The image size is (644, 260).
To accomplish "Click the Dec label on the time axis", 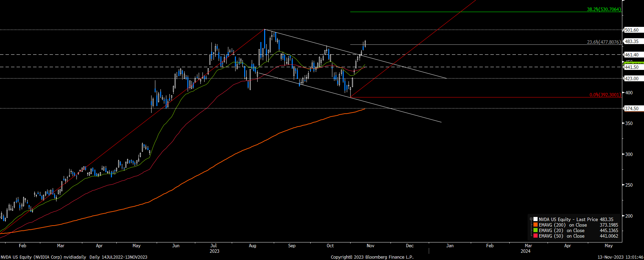I will (x=410, y=246).
